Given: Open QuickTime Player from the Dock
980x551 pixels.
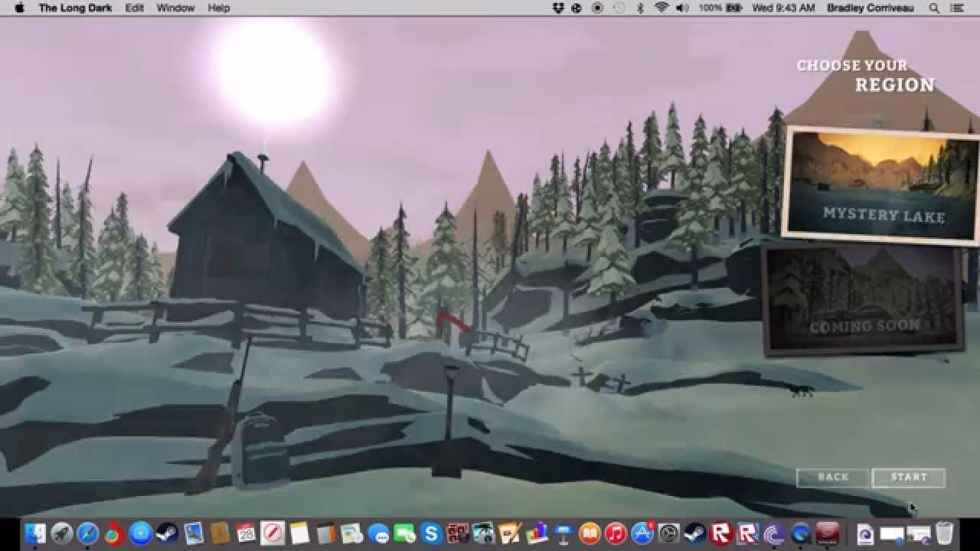Looking at the screenshot, I should coord(800,533).
